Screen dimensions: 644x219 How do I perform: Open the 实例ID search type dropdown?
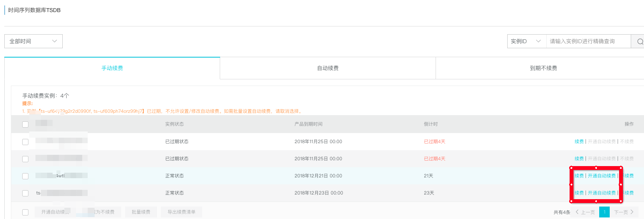527,41
